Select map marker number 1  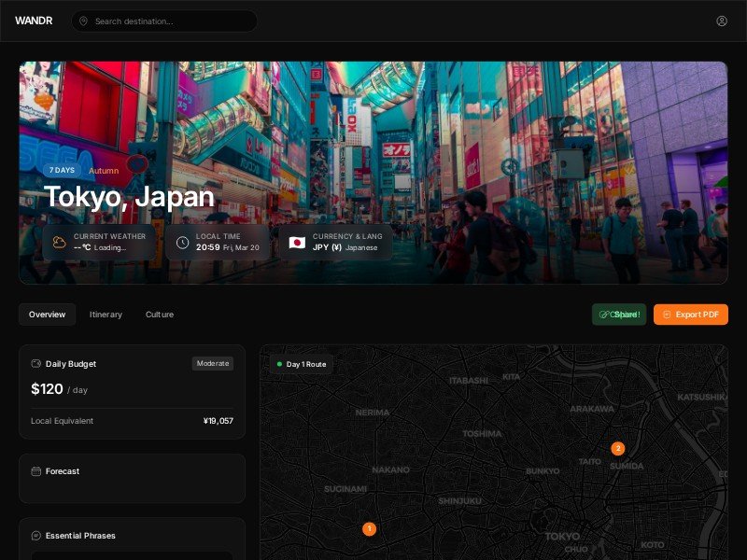369,529
